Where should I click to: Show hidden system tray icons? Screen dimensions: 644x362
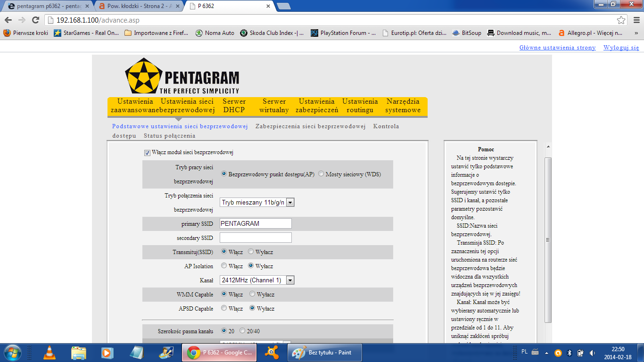[x=546, y=353]
